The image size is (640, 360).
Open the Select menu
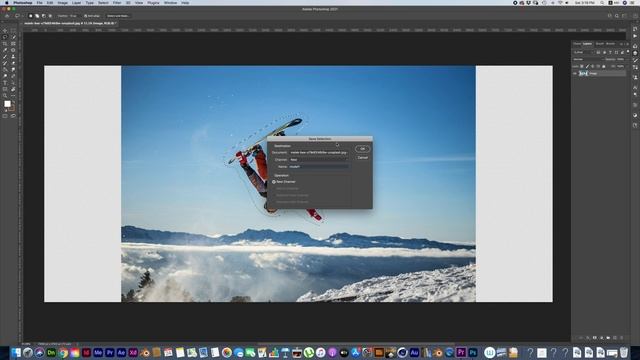point(103,3)
